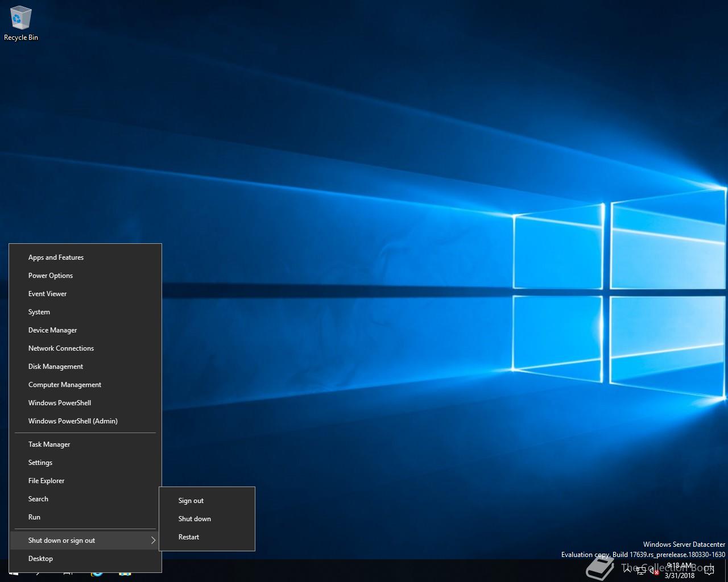728x582 pixels.
Task: Open the Run dialog entry
Action: (x=85, y=517)
